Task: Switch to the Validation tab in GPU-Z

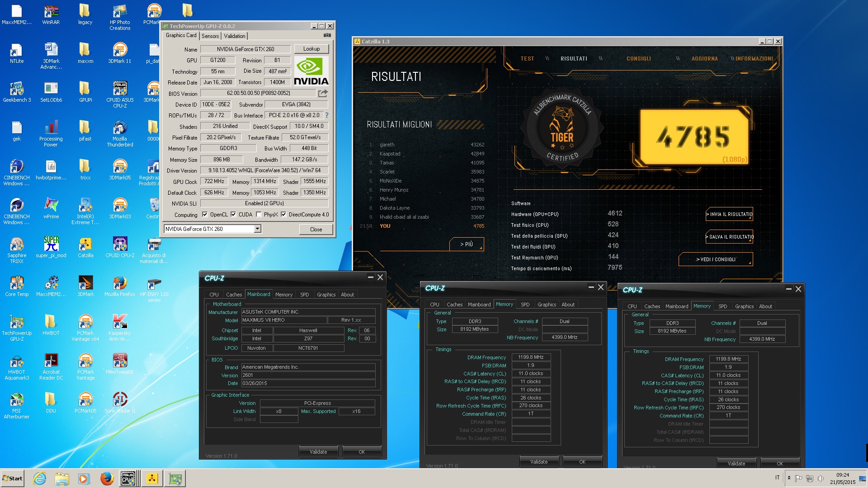Action: (235, 36)
